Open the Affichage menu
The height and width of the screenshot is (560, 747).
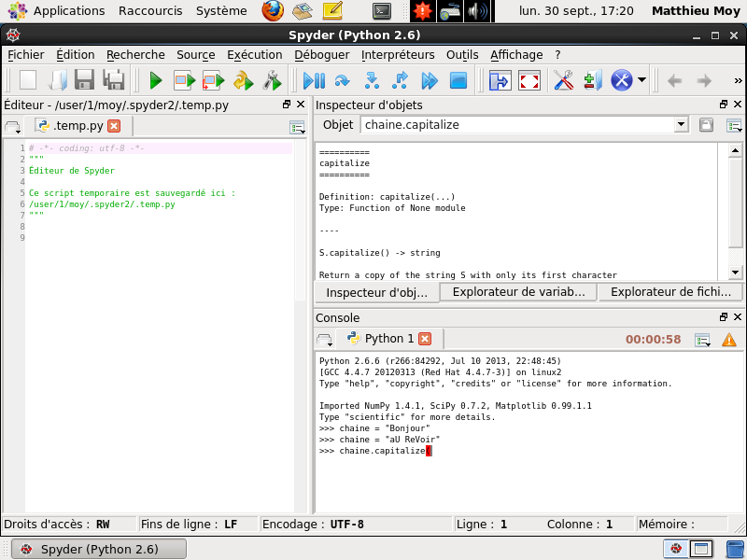(x=516, y=55)
